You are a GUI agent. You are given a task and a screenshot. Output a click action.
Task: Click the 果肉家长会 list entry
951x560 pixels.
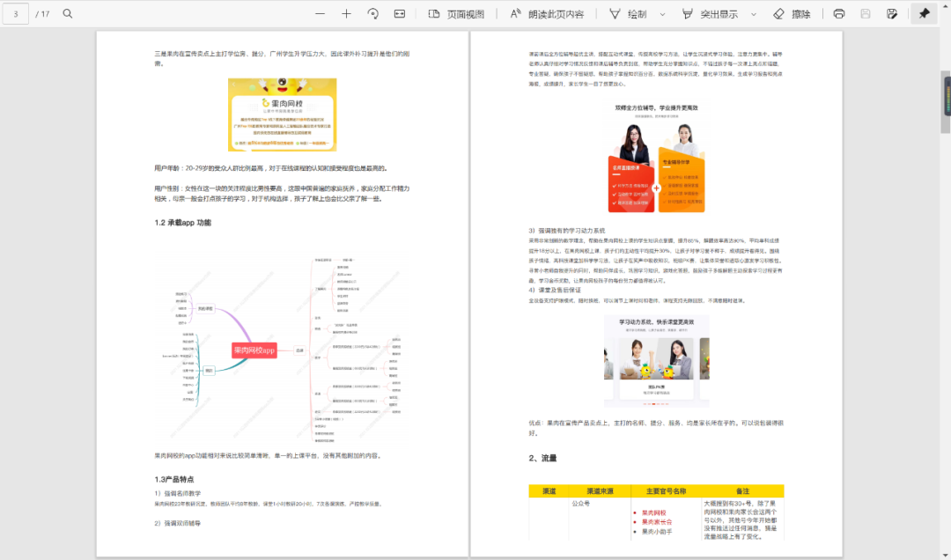[657, 522]
